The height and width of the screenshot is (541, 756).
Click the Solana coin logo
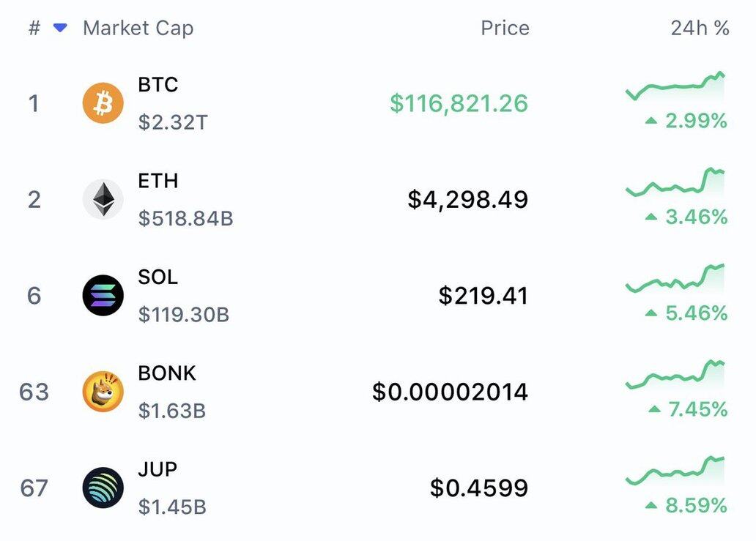point(103,296)
